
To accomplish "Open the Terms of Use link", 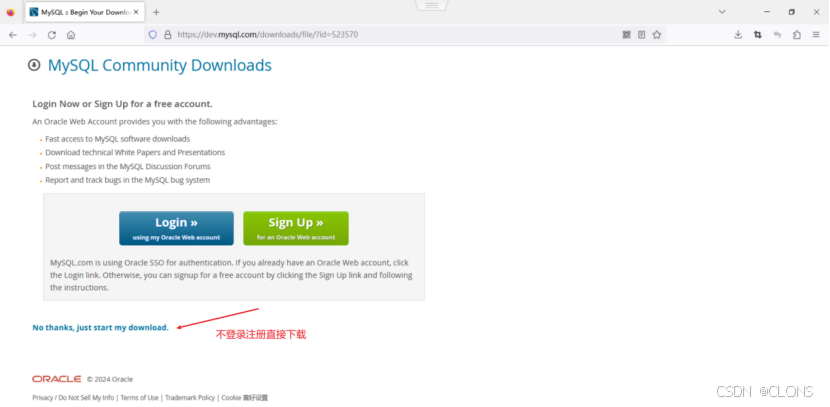I will [139, 397].
